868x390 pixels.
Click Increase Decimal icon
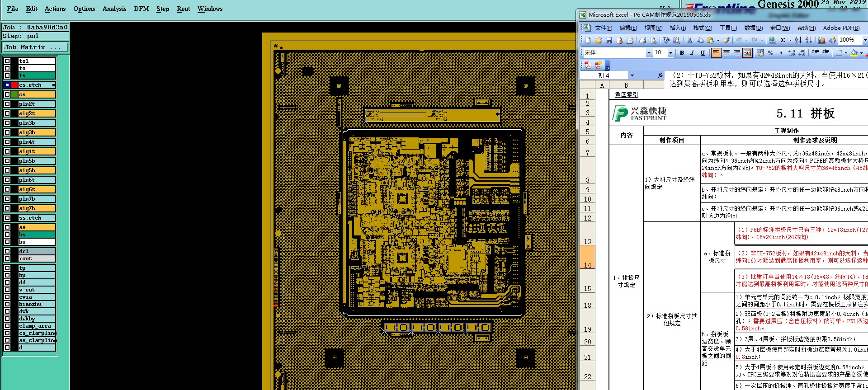click(x=792, y=53)
